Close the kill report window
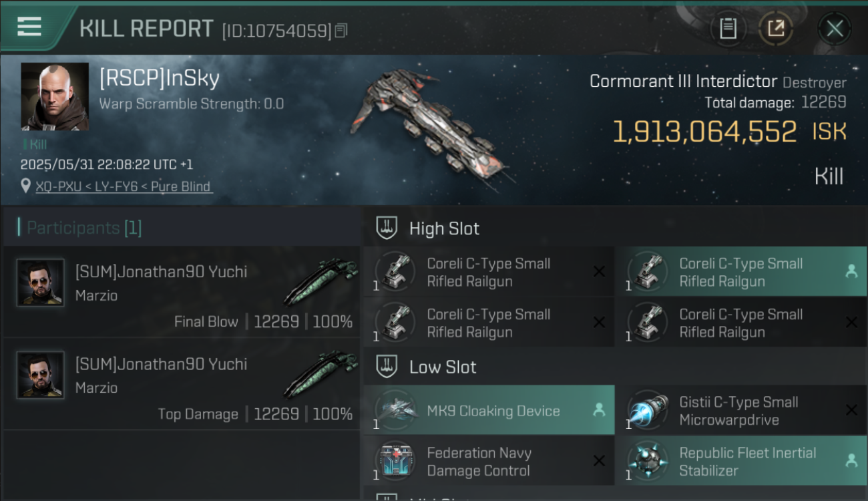Viewport: 868px width, 501px height. [x=835, y=29]
